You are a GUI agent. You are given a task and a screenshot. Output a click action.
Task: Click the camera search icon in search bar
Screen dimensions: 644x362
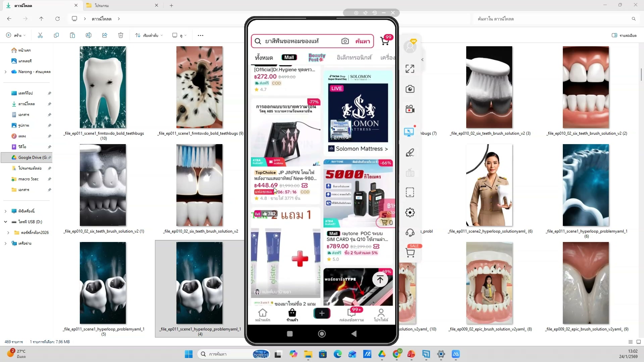345,41
